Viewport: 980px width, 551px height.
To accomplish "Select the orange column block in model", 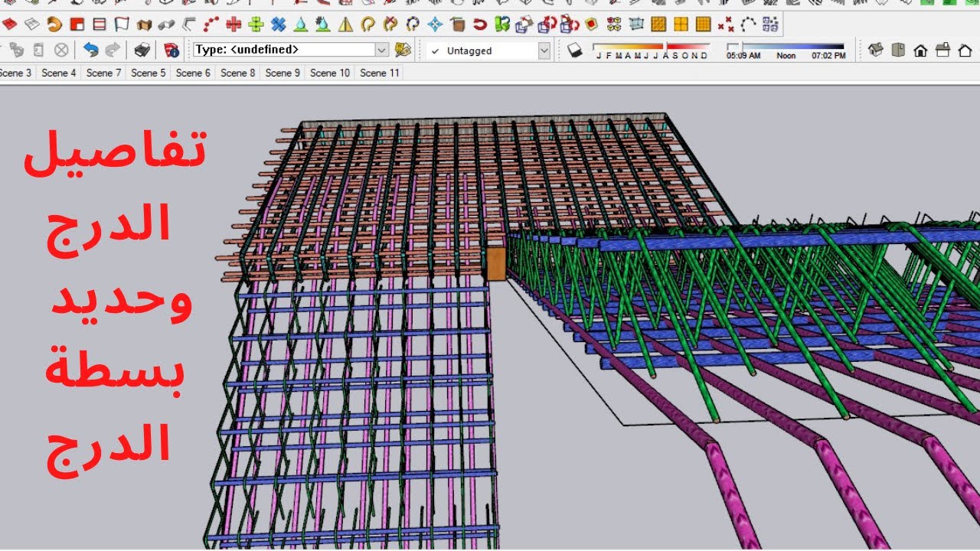I will tap(495, 263).
